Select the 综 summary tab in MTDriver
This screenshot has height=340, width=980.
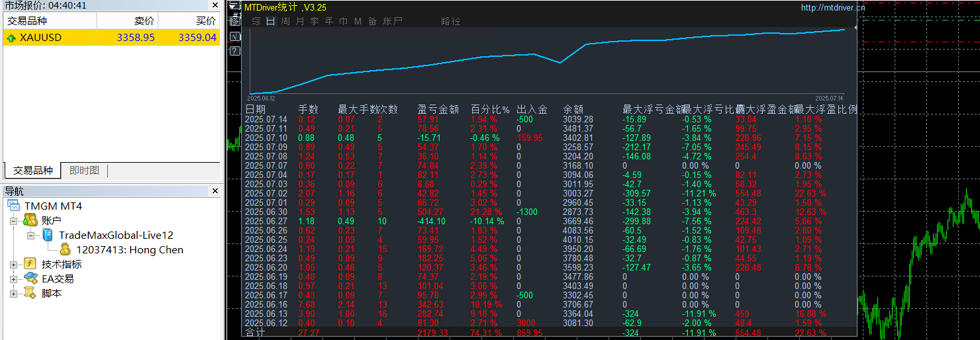pyautogui.click(x=256, y=21)
